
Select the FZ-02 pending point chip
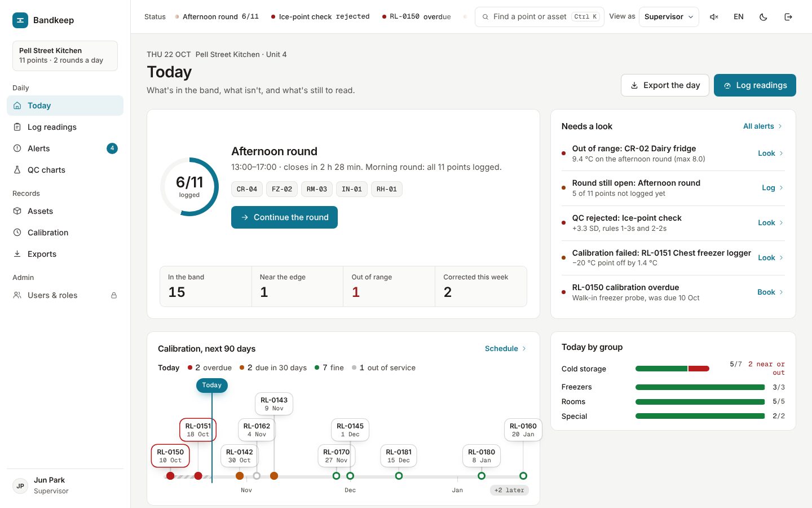point(282,189)
